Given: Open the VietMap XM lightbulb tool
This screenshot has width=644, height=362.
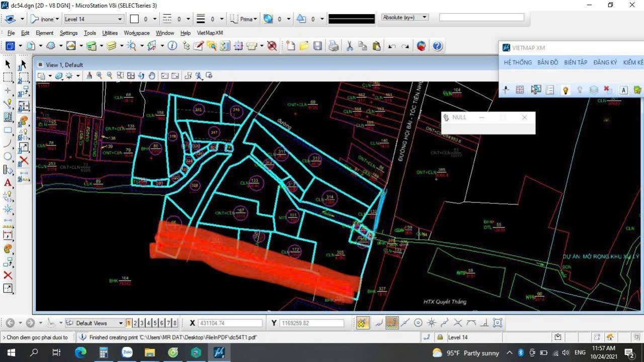Looking at the screenshot, I should (x=566, y=90).
